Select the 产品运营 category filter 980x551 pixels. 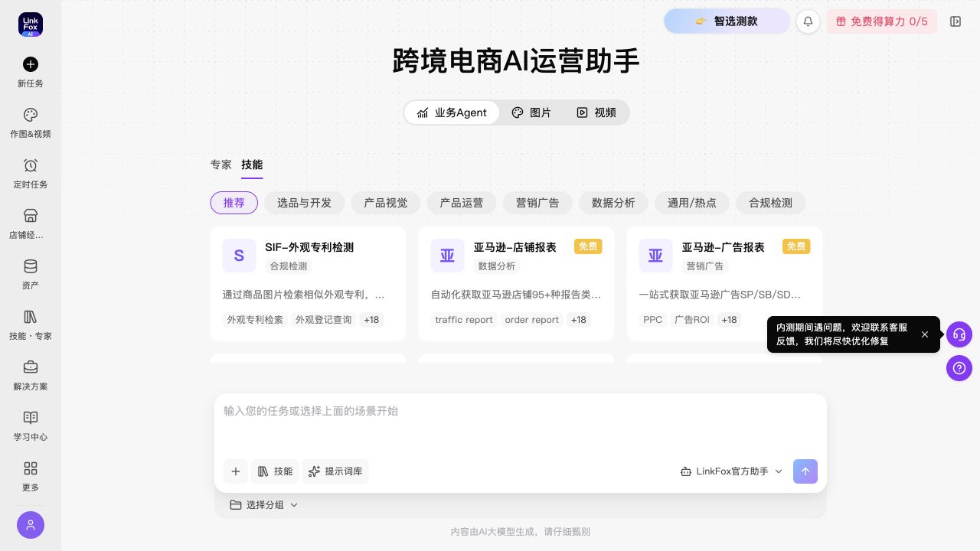tap(462, 203)
